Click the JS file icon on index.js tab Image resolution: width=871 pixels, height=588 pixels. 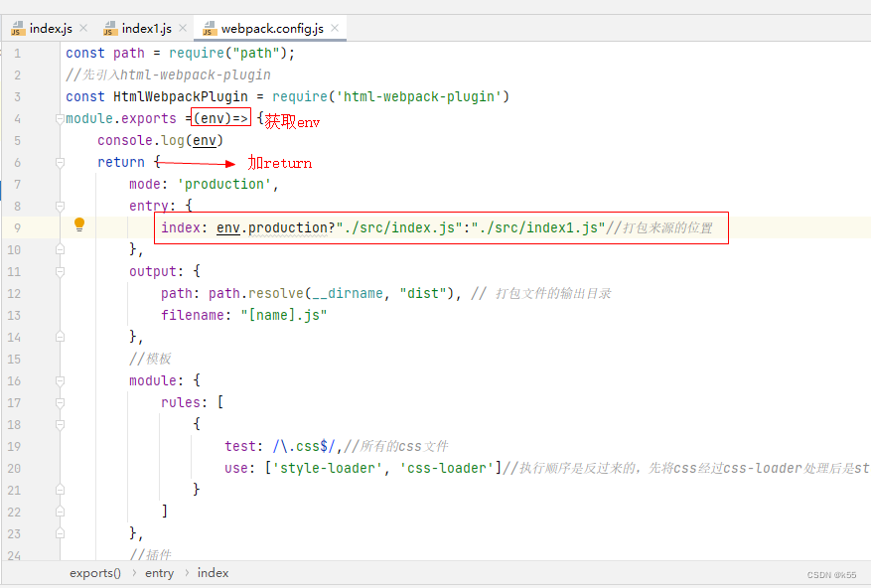tap(18, 29)
